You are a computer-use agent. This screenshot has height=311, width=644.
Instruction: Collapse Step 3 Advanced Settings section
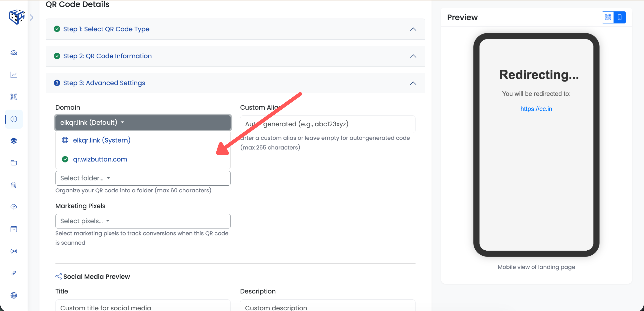click(x=413, y=83)
